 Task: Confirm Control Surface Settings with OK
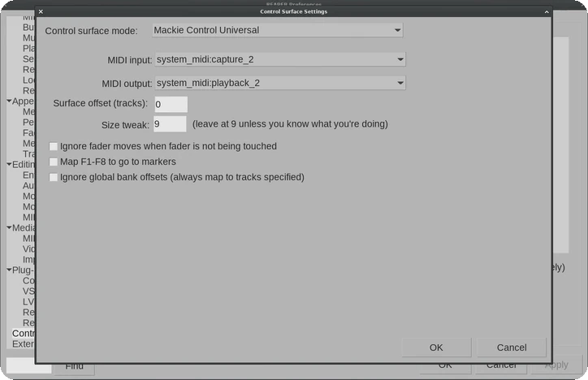[x=436, y=348]
